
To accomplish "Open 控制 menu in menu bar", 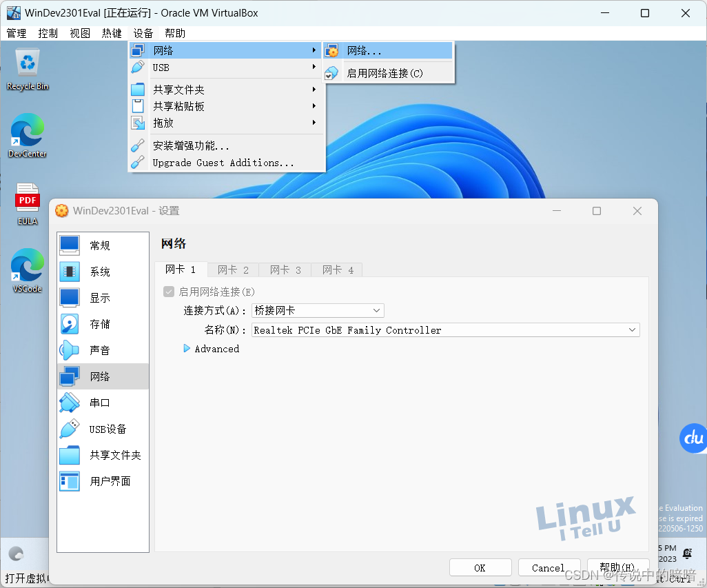I will click(x=48, y=33).
